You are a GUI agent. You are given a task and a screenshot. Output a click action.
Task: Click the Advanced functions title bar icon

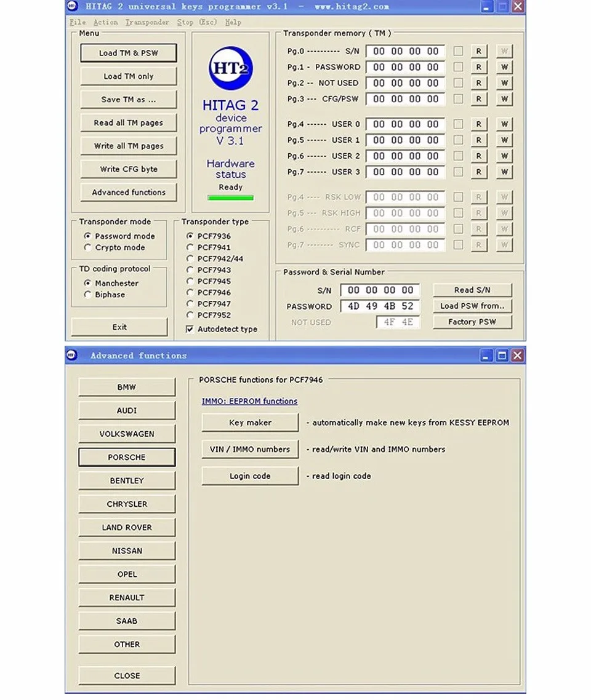71,355
